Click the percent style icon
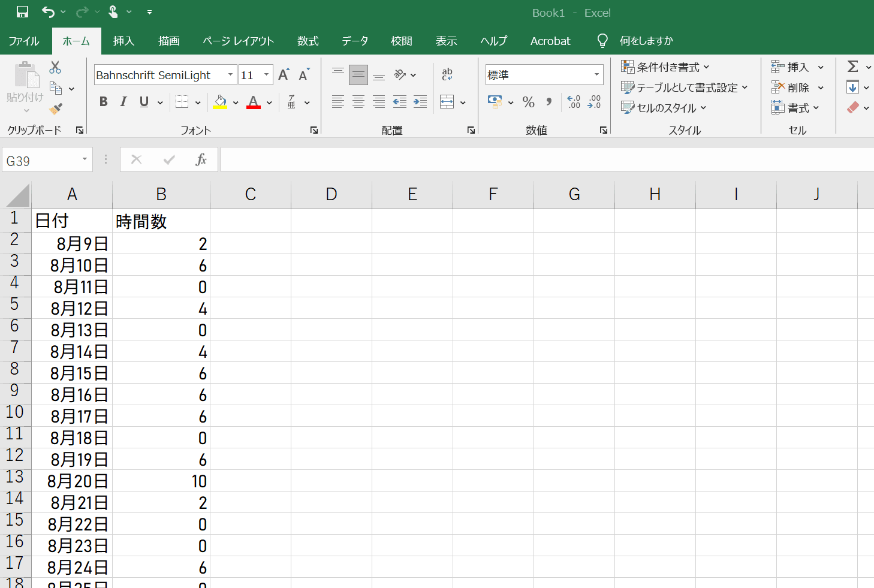874x588 pixels. coord(528,102)
